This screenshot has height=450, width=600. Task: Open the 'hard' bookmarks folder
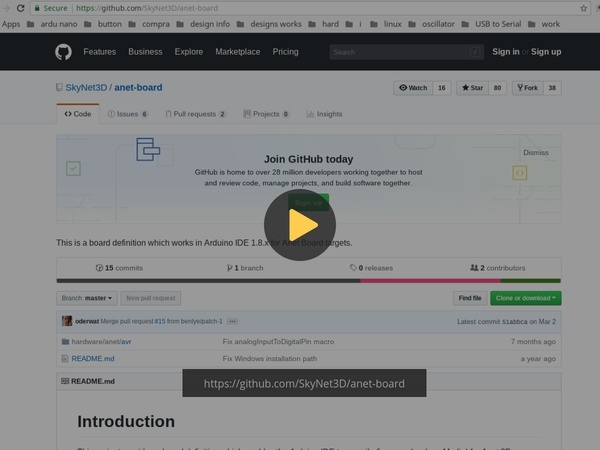coord(324,24)
